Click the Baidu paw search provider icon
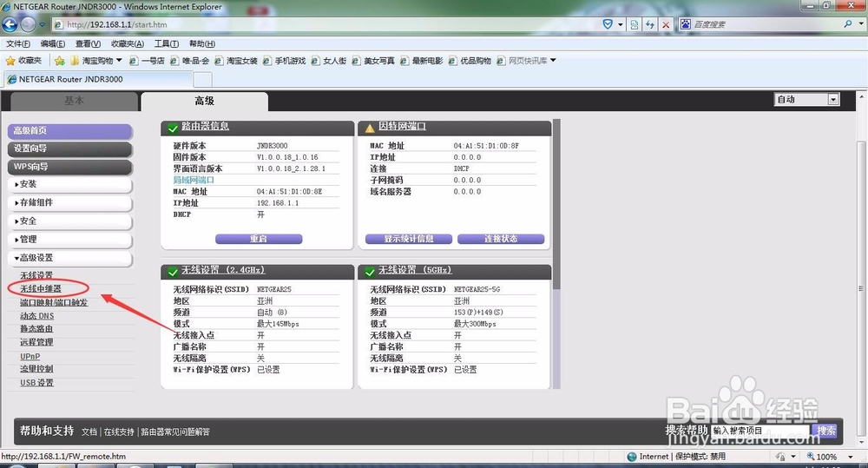 [x=686, y=24]
